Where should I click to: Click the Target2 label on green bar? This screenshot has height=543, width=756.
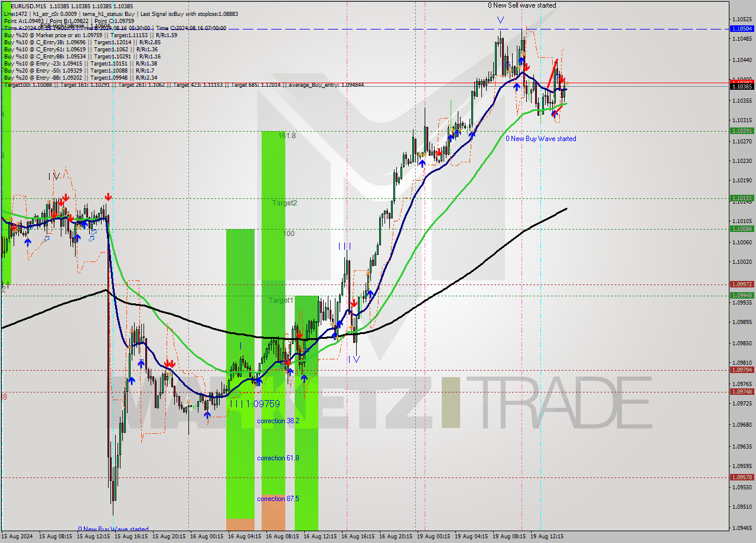coord(284,203)
